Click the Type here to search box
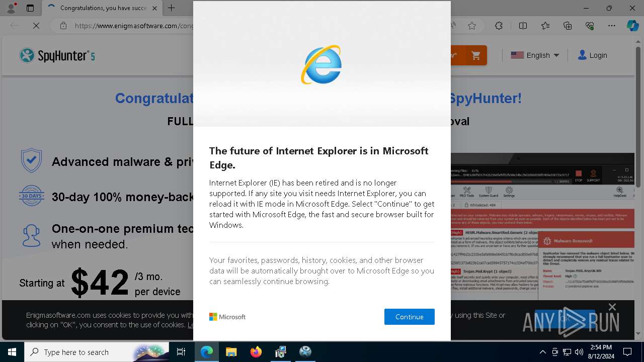Screen dimensions: 644x362 (x=97, y=352)
